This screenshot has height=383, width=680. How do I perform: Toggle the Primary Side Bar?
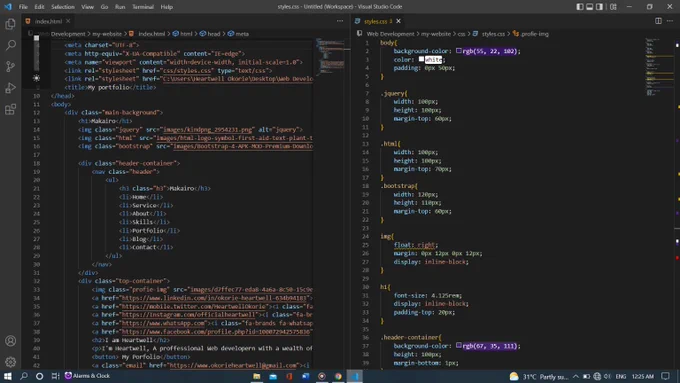580,7
